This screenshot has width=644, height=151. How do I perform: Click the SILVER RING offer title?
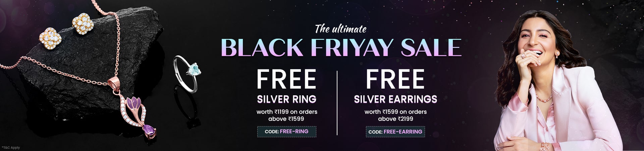pos(286,99)
